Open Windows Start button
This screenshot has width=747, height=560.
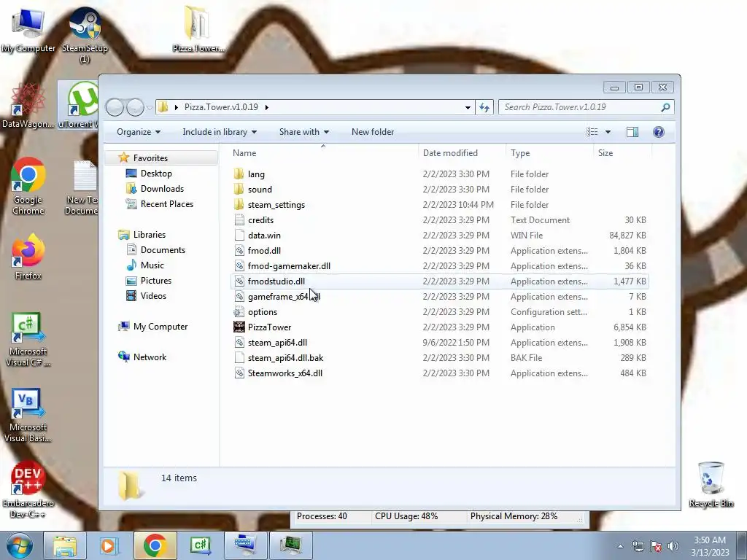pyautogui.click(x=19, y=545)
